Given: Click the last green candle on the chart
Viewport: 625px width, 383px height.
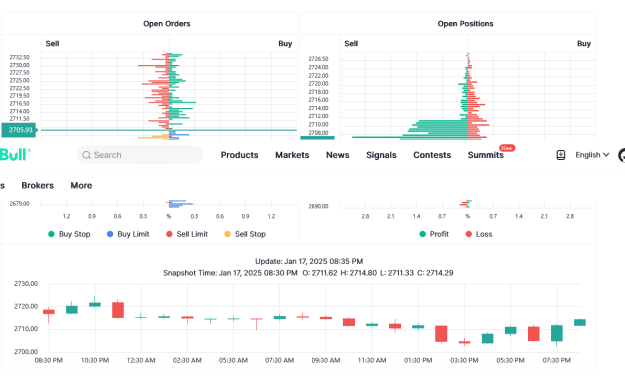Looking at the screenshot, I should (580, 322).
